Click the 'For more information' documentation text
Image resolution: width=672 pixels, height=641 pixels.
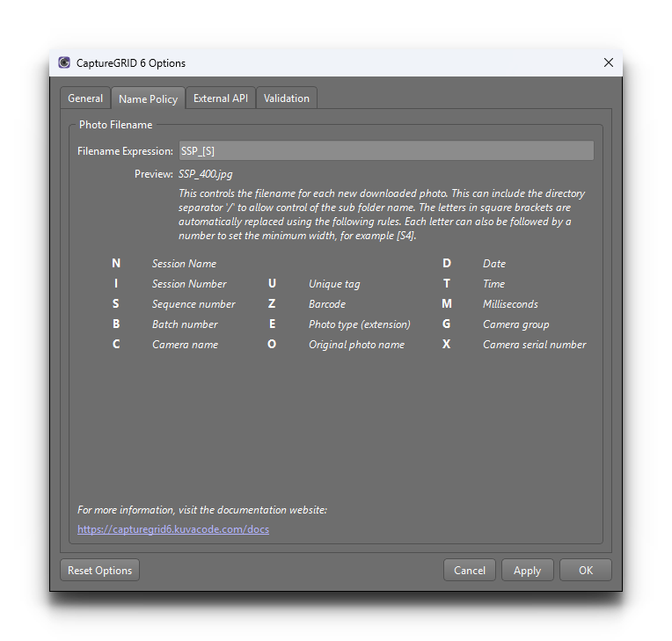(x=202, y=510)
